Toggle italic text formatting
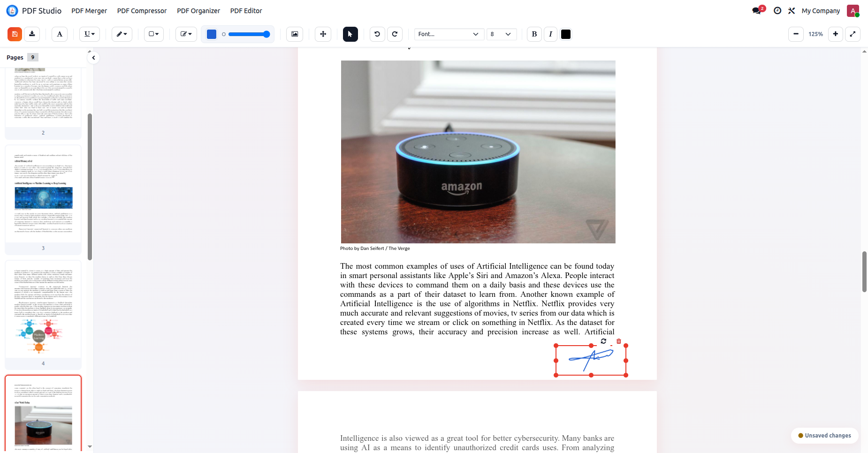Image resolution: width=868 pixels, height=453 pixels. tap(550, 34)
